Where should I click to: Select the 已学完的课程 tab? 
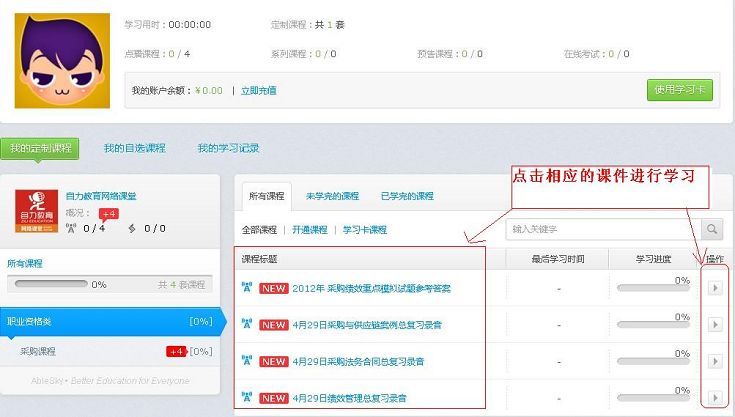click(407, 196)
